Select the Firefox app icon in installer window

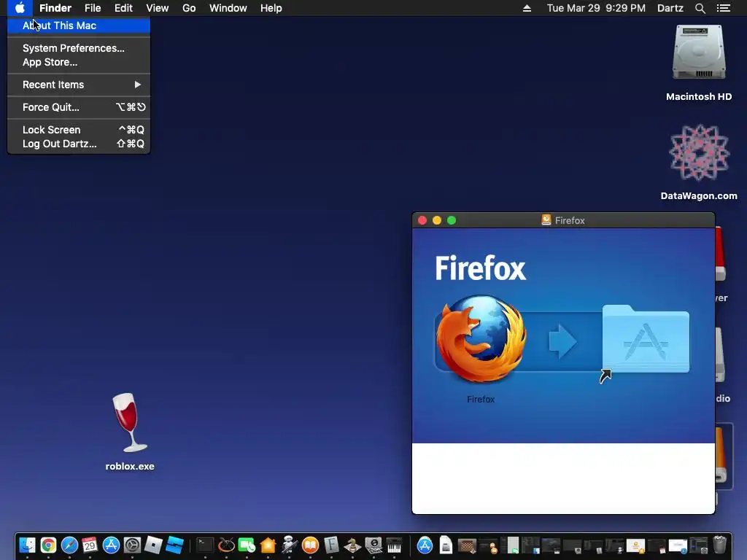pos(481,339)
